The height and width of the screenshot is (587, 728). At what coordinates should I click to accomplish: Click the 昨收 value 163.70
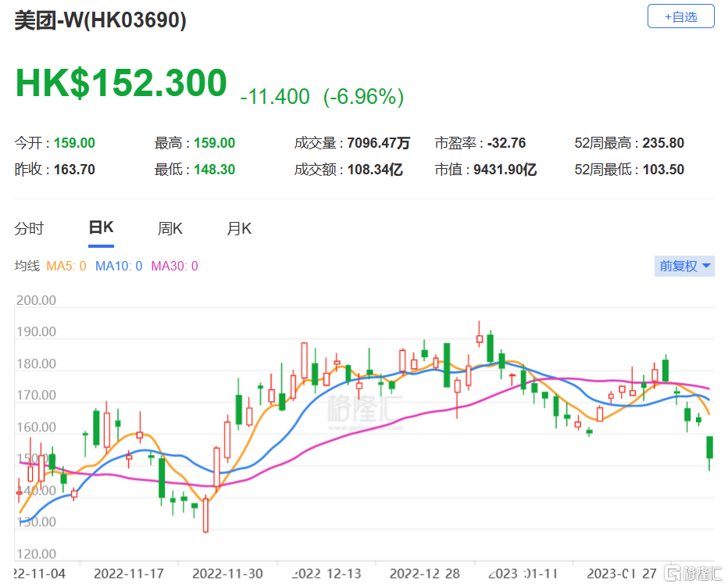(x=74, y=169)
